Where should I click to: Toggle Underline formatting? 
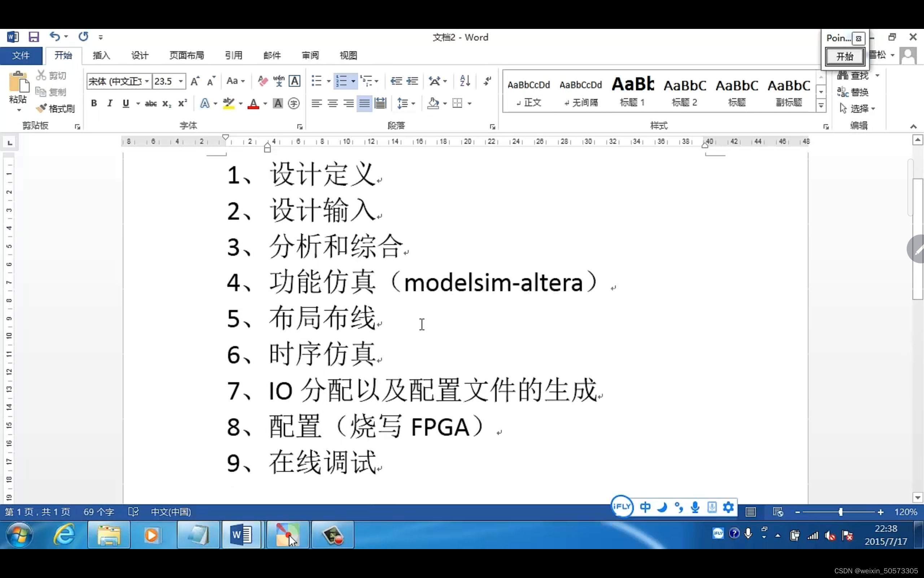pos(126,103)
